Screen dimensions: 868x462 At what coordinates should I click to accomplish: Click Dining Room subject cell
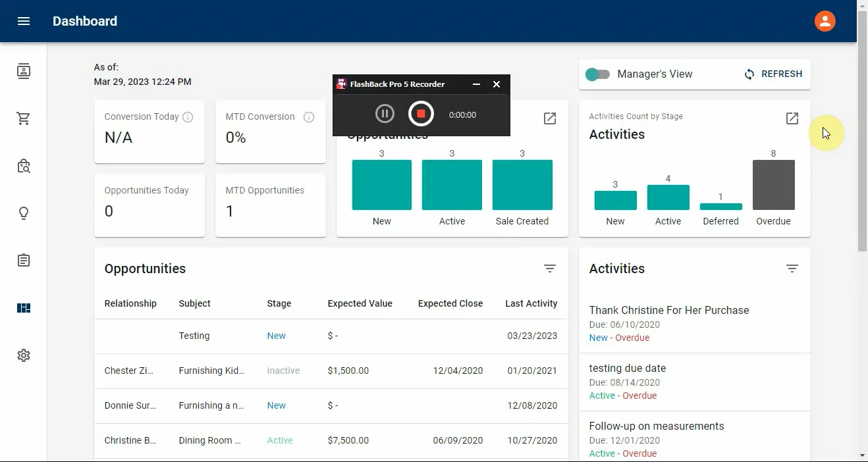coord(209,440)
